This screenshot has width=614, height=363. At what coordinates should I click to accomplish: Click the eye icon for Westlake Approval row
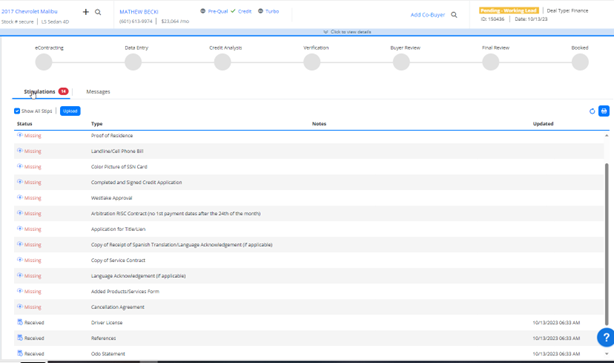pyautogui.click(x=20, y=197)
